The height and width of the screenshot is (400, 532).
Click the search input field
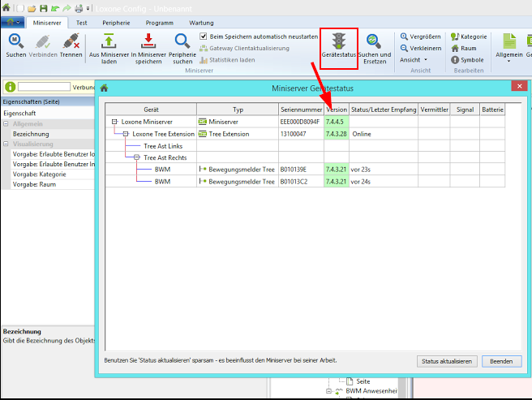pyautogui.click(x=44, y=87)
